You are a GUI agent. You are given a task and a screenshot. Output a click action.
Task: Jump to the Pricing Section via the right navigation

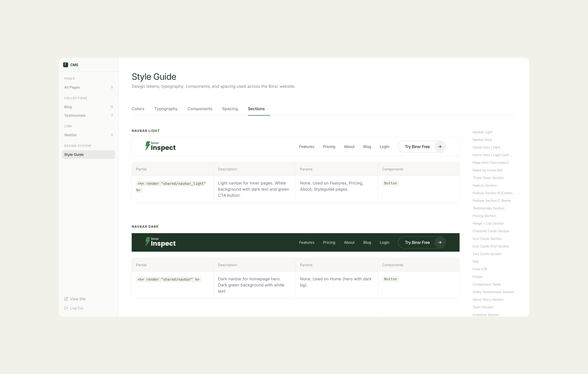click(x=484, y=216)
